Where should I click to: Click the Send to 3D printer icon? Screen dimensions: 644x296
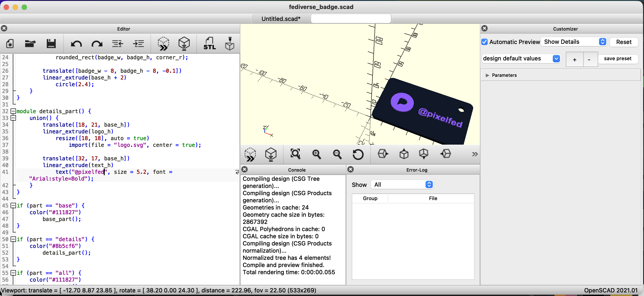(229, 44)
